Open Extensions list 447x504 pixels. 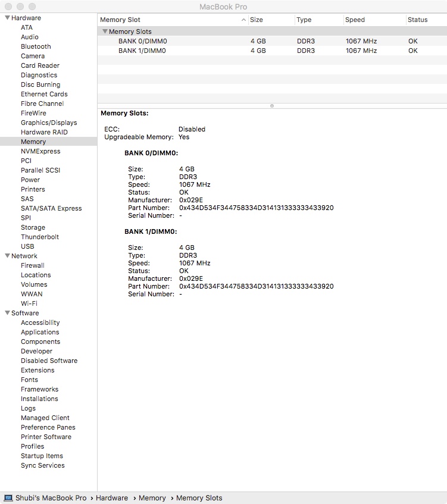click(x=37, y=370)
